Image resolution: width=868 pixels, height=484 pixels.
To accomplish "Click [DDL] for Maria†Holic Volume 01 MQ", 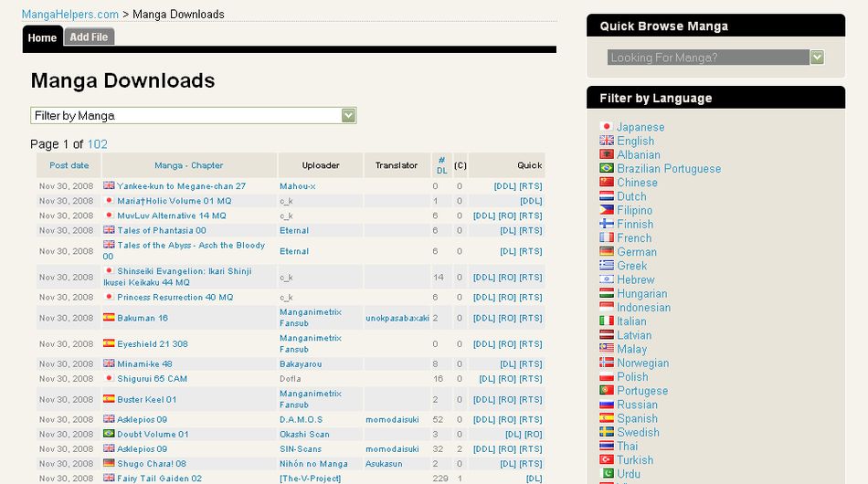I will (x=531, y=201).
